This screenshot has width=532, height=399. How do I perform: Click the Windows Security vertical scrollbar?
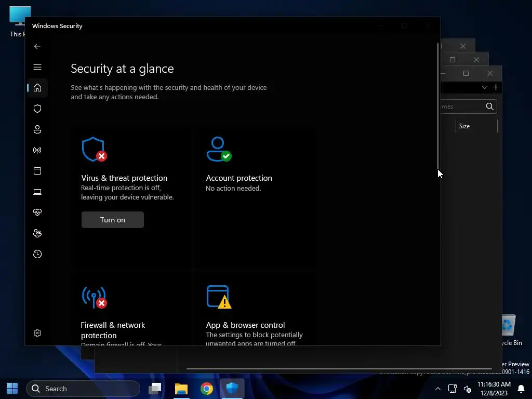[x=438, y=105]
